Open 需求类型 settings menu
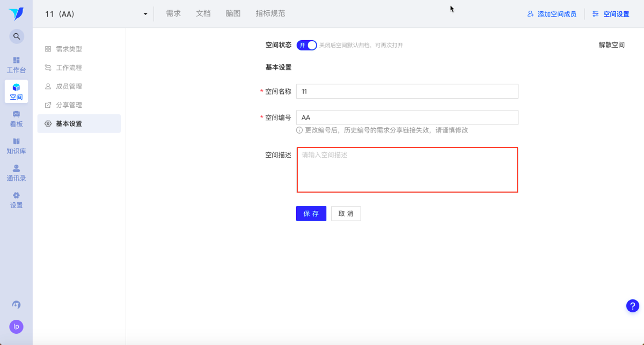The image size is (644, 345). click(x=79, y=49)
